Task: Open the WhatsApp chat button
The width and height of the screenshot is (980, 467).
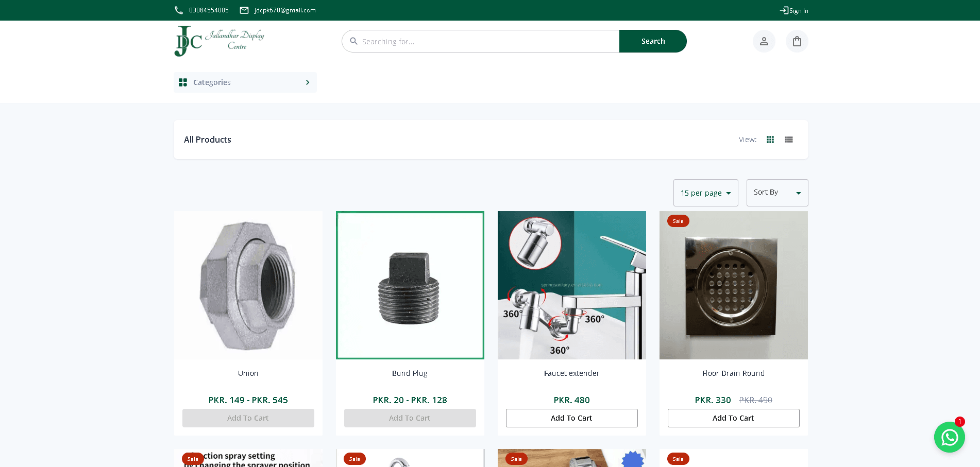Action: click(x=950, y=437)
